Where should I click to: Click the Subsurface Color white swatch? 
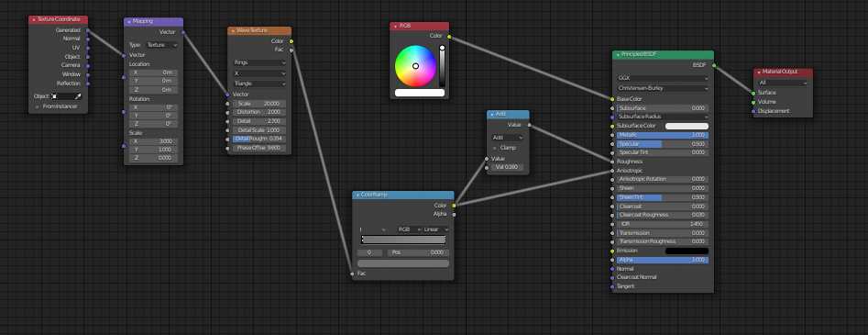(x=687, y=126)
